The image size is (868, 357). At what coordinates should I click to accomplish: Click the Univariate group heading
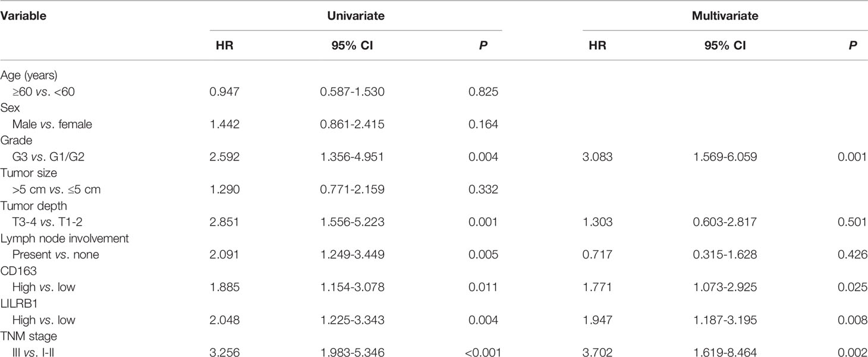coord(356,16)
